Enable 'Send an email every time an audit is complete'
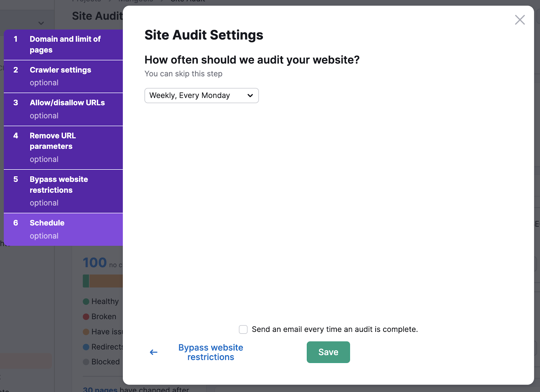This screenshot has width=540, height=392. (243, 329)
